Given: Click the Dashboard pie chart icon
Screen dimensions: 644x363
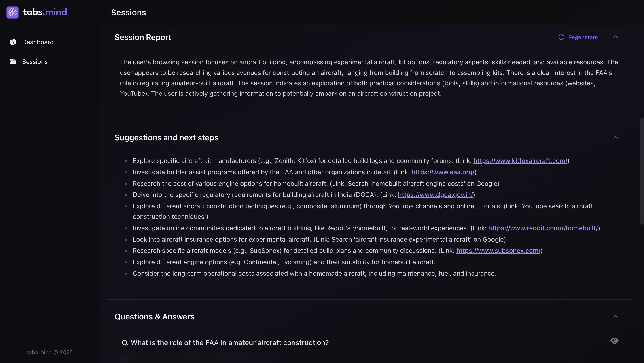Looking at the screenshot, I should point(13,42).
